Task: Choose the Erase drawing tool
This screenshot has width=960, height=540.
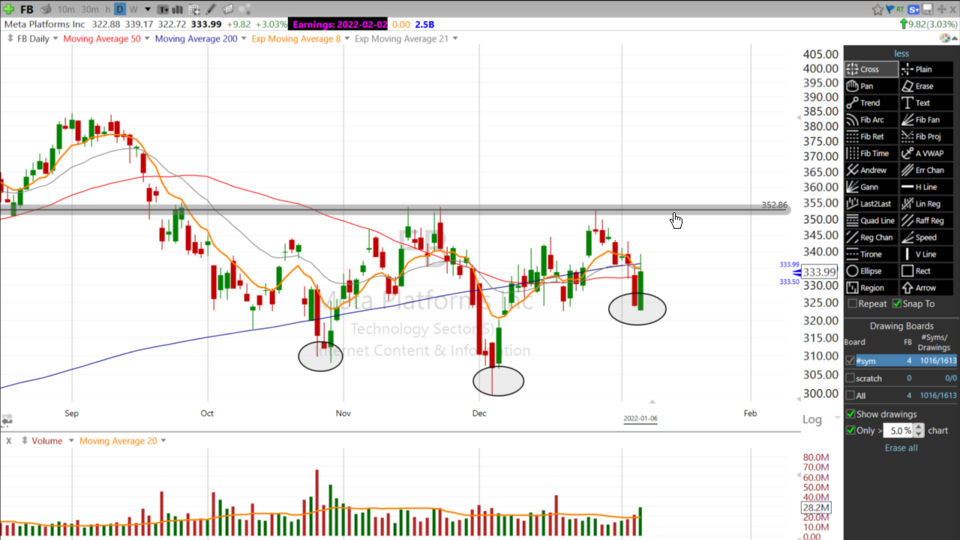Action: coord(927,86)
